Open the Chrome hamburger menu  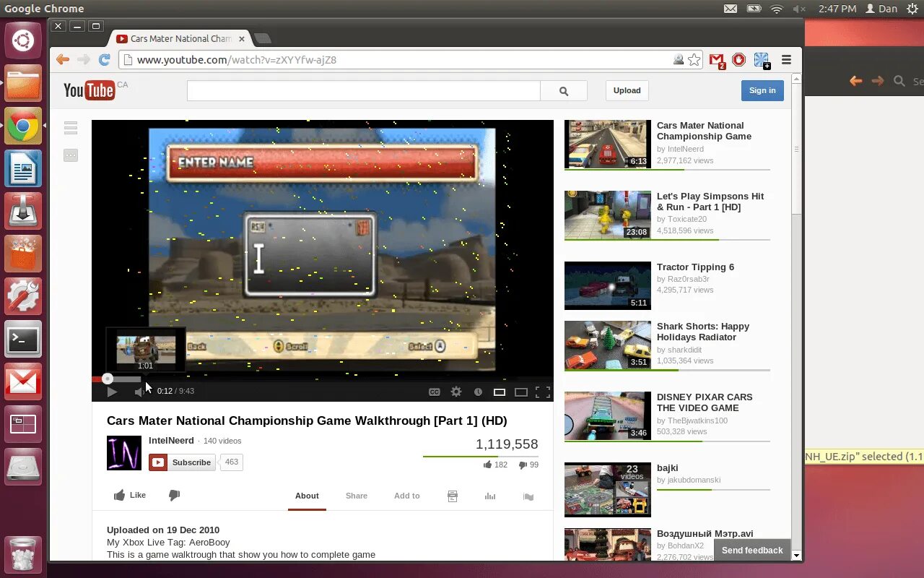pos(787,60)
